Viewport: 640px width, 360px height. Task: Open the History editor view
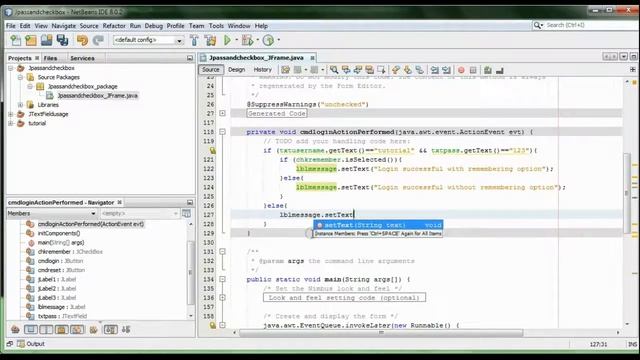pos(262,70)
